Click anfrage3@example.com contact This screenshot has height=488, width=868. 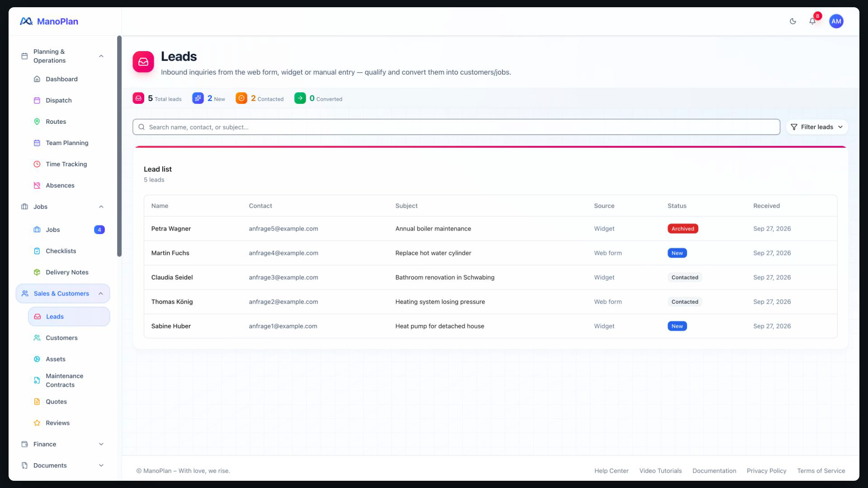click(283, 277)
